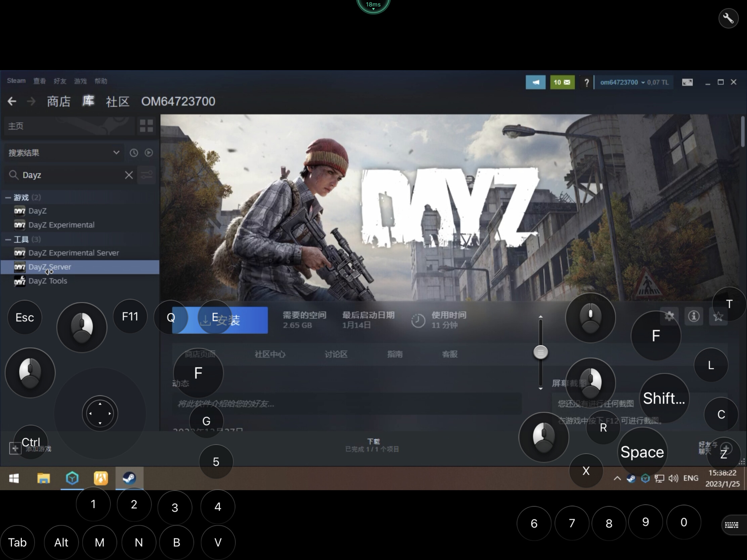Open the 帮助 menu
747x560 pixels.
click(101, 81)
